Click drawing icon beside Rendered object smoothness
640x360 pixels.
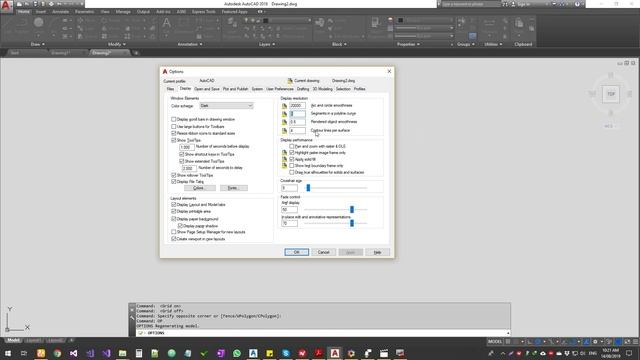coord(284,122)
